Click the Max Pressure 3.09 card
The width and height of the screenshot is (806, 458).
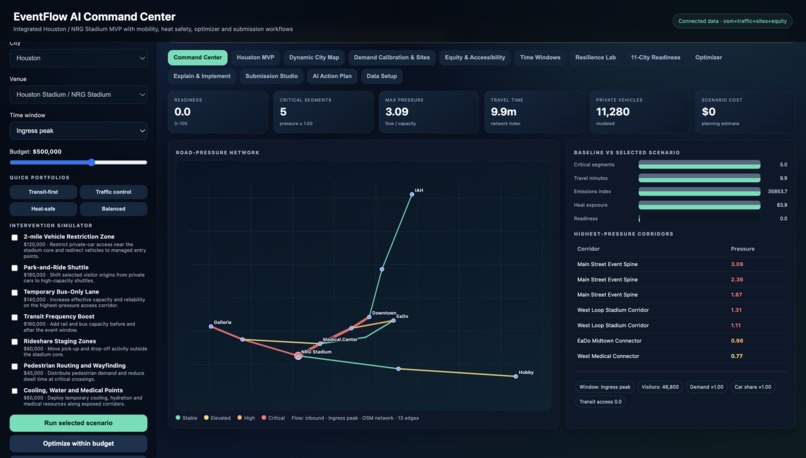pos(429,112)
